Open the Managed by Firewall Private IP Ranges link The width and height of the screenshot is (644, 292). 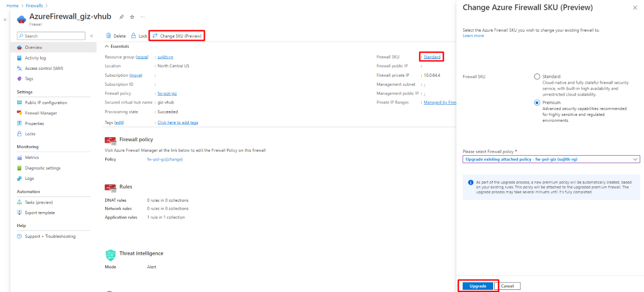pos(440,101)
